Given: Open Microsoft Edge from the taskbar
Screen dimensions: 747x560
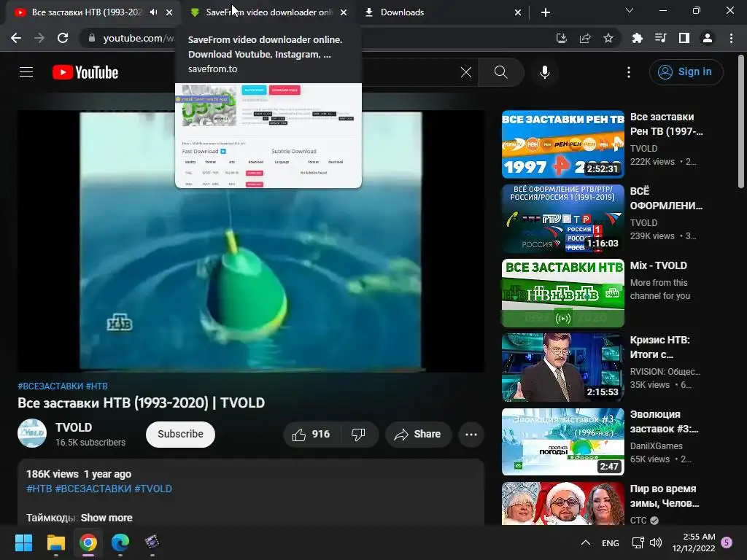Looking at the screenshot, I should [x=120, y=542].
